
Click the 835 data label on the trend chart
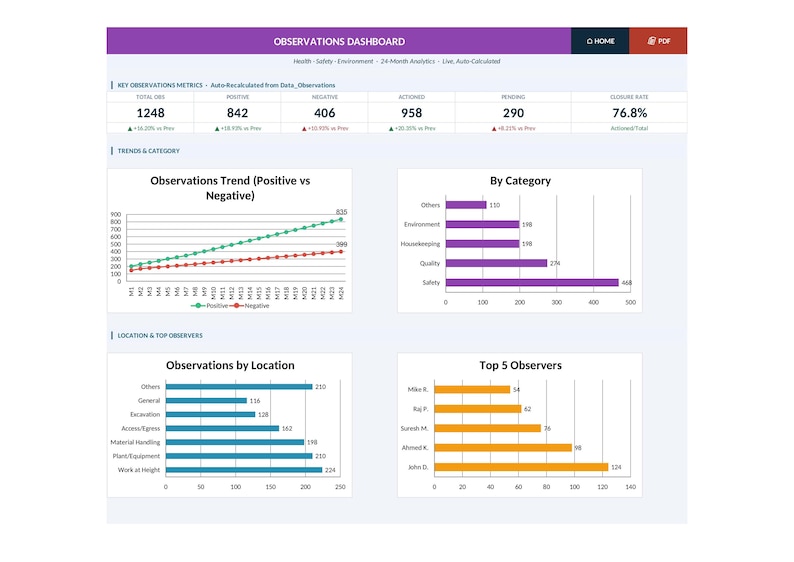pyautogui.click(x=341, y=212)
